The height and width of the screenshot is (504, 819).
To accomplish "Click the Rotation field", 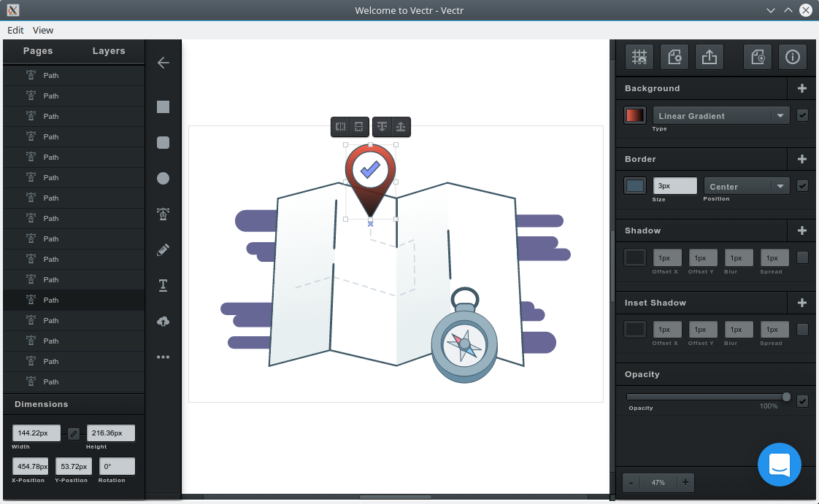I will pos(117,466).
